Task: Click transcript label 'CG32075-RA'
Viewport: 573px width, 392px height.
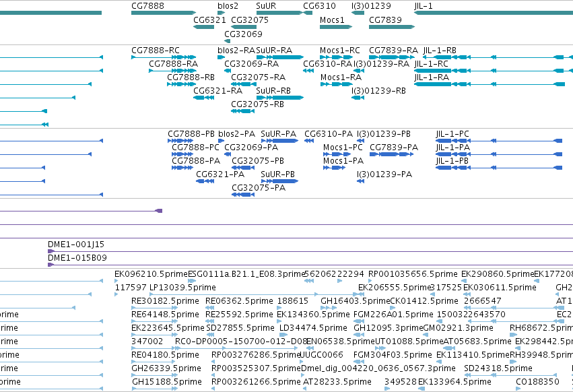Action: point(258,77)
